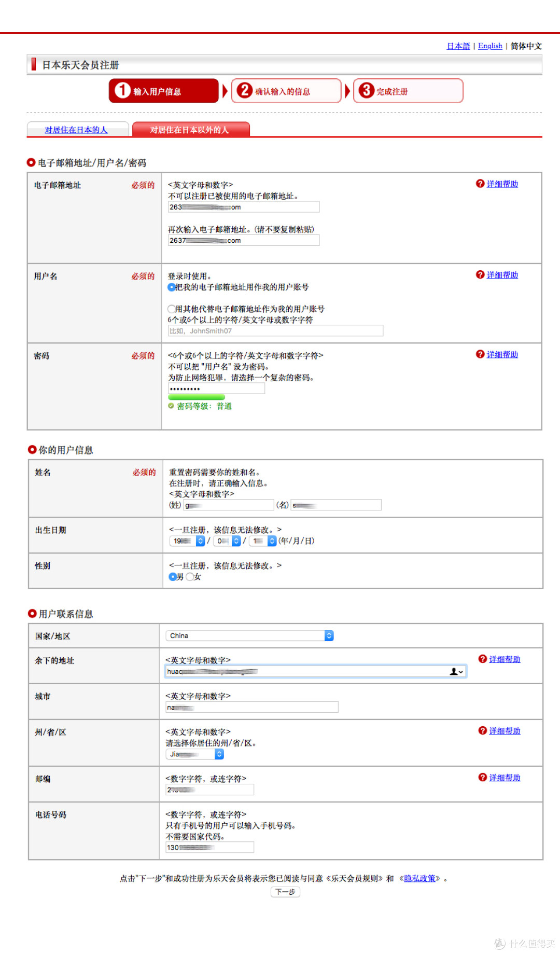Select use other username option
The height and width of the screenshot is (955, 560).
[x=171, y=309]
